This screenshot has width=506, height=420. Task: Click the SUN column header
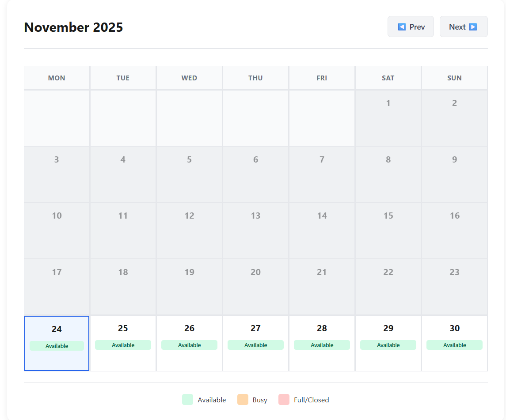(454, 78)
